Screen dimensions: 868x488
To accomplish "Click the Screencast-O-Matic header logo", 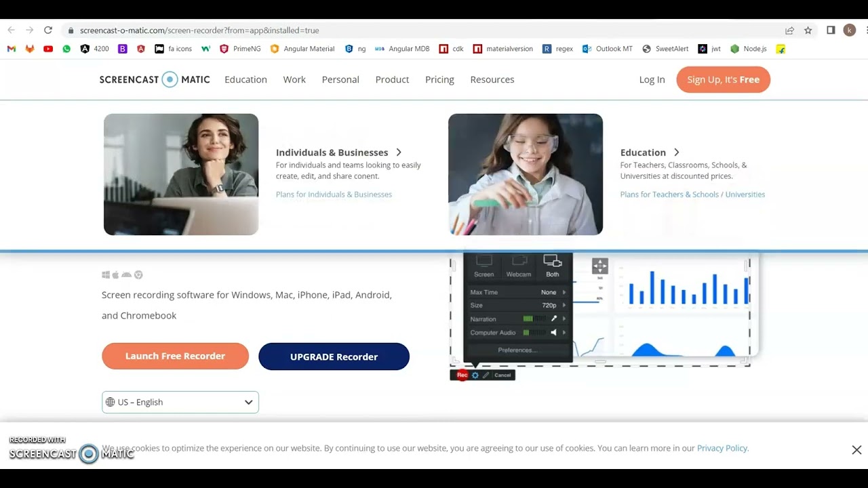I will [155, 79].
